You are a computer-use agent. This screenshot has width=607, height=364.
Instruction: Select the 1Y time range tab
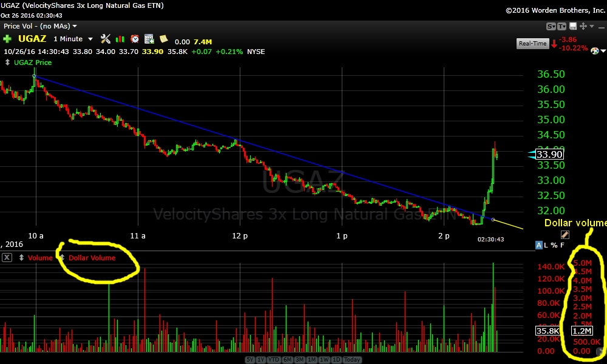coord(261,360)
